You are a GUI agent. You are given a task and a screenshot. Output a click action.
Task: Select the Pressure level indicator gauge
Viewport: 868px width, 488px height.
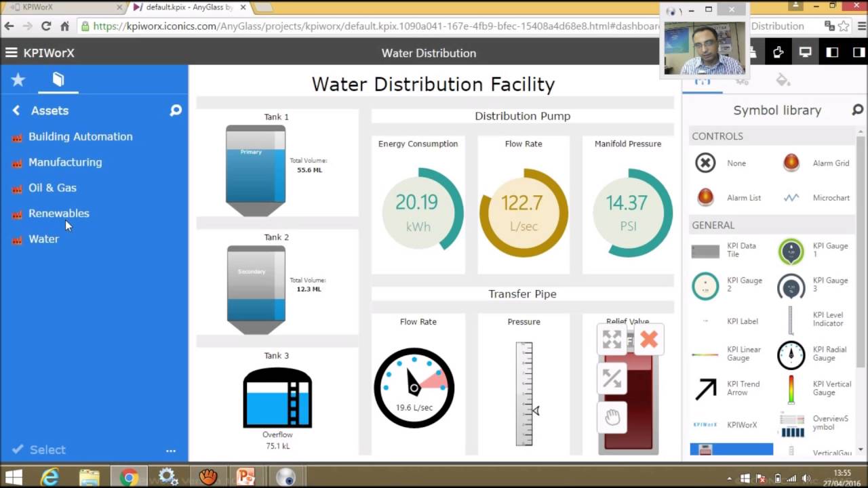[524, 394]
